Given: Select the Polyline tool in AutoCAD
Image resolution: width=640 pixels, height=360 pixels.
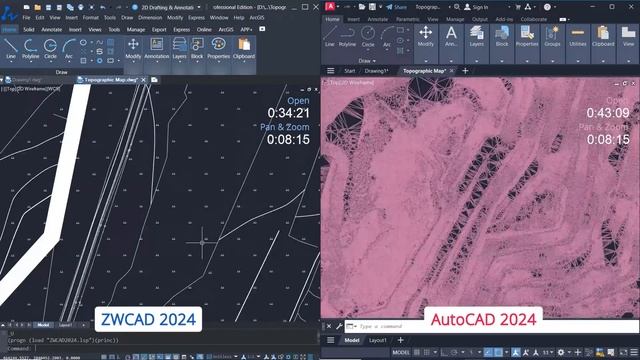Looking at the screenshot, I should [x=347, y=36].
